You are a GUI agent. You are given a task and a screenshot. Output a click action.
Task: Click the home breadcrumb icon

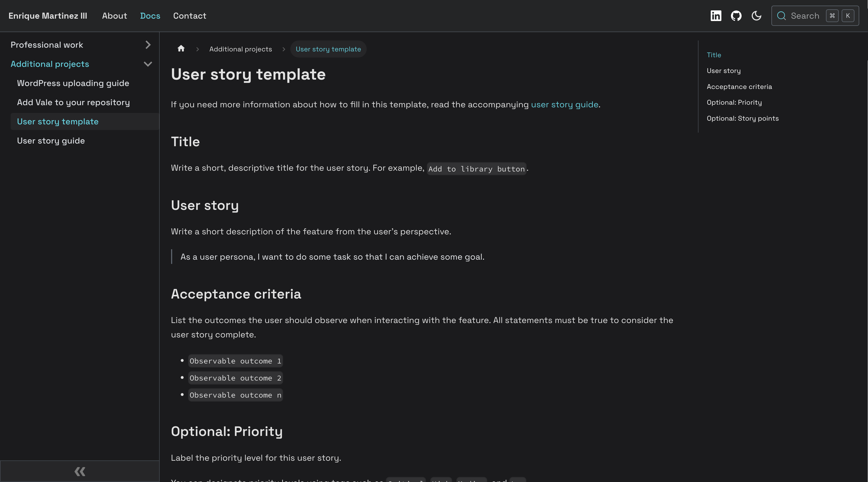(x=181, y=49)
